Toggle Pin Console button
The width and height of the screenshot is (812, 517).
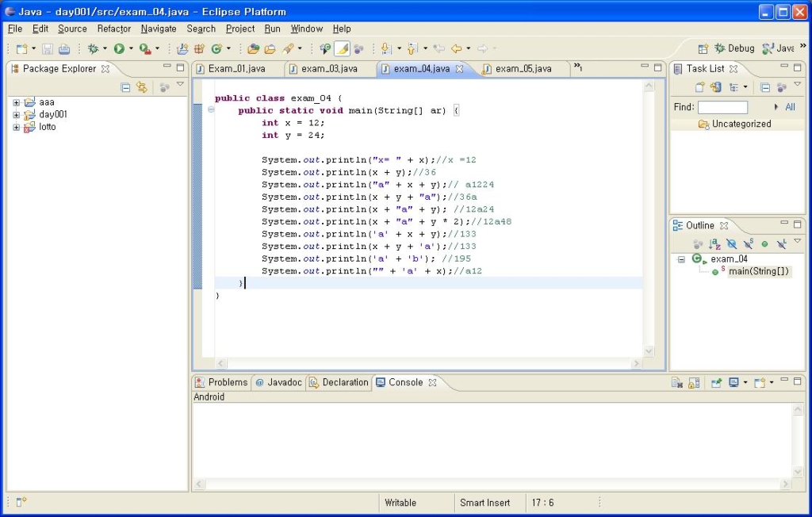[x=716, y=383]
